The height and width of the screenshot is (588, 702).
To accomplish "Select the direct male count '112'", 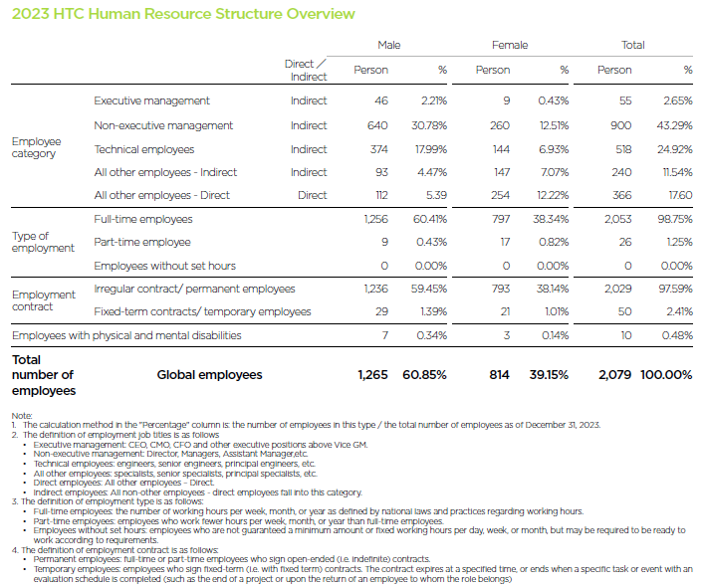I will [x=381, y=195].
